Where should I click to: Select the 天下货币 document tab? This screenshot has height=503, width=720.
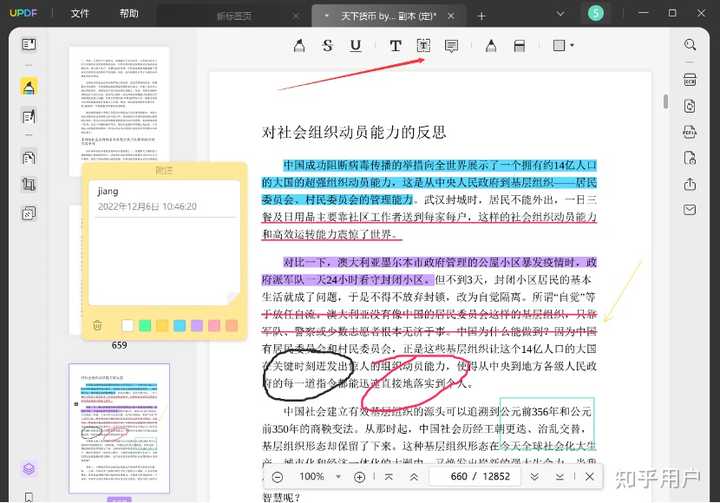388,16
